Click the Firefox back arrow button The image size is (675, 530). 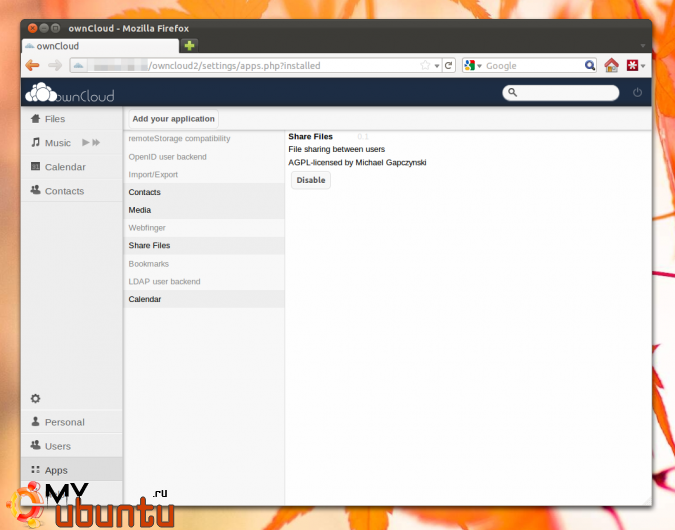(x=33, y=65)
